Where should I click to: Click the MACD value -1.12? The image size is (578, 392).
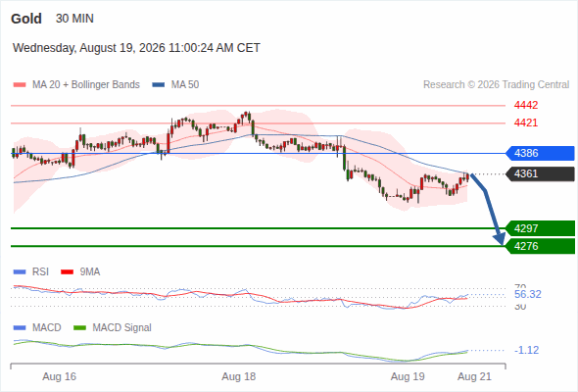point(527,350)
